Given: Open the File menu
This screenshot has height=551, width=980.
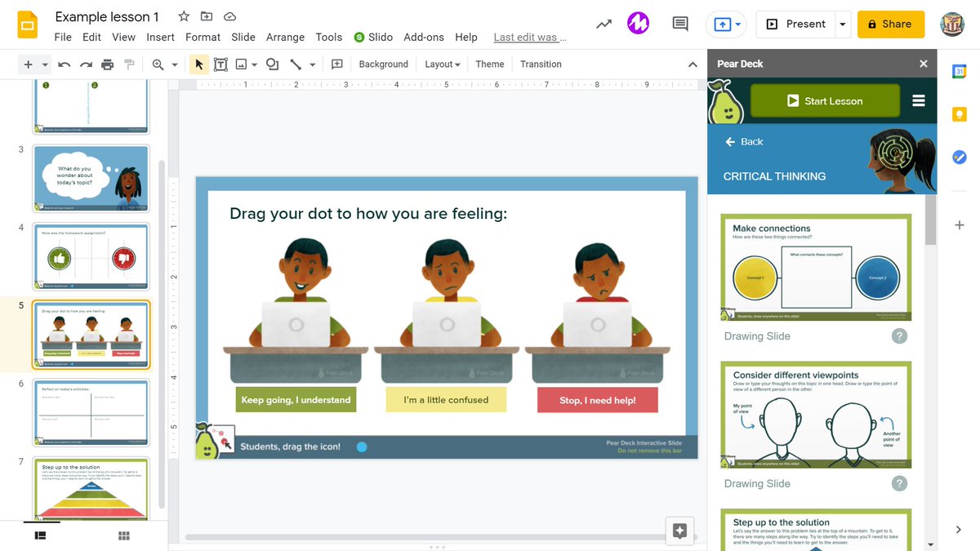Looking at the screenshot, I should [63, 37].
